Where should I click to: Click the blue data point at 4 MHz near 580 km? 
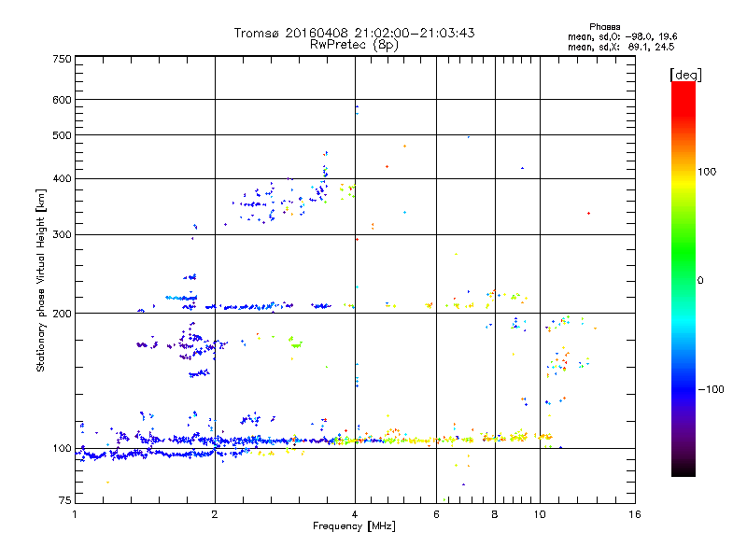[x=357, y=107]
